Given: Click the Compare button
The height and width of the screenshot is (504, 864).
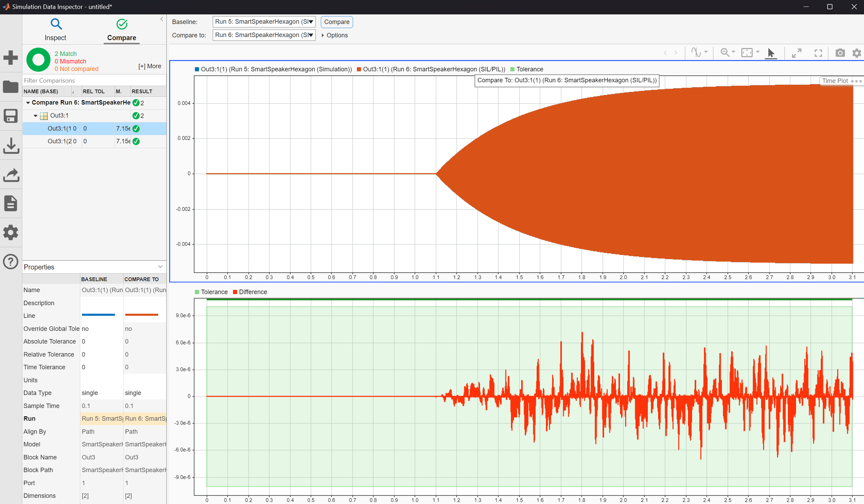Looking at the screenshot, I should tap(336, 22).
